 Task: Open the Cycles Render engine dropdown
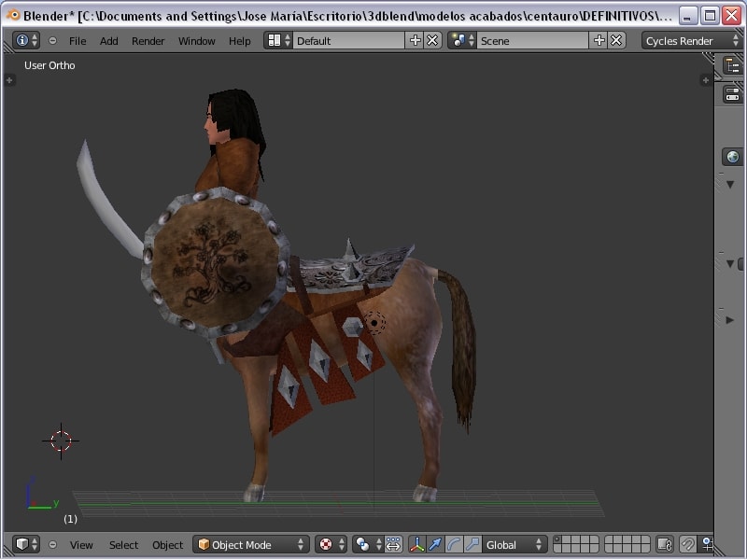691,40
